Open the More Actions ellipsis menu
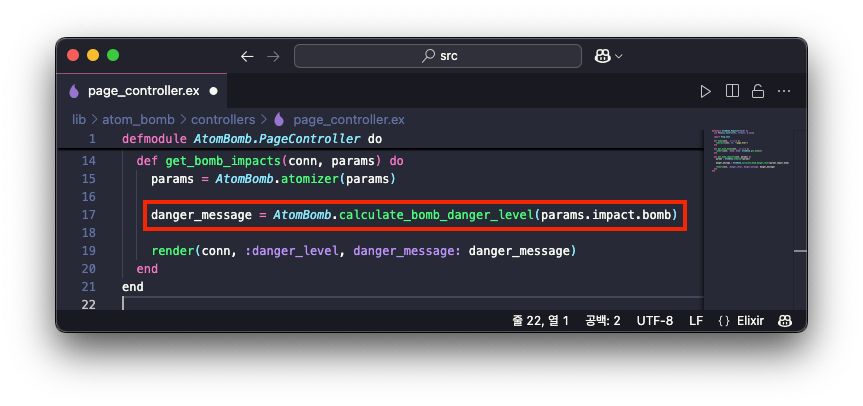The image size is (863, 406). click(784, 91)
